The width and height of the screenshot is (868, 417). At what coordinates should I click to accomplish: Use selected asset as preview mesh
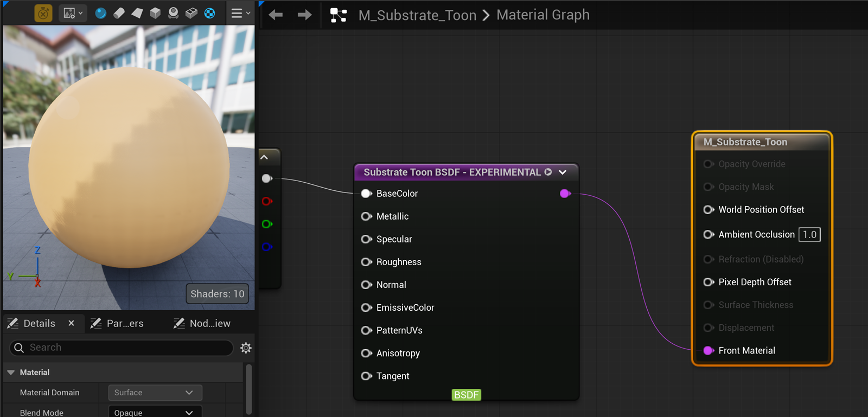[x=192, y=13]
